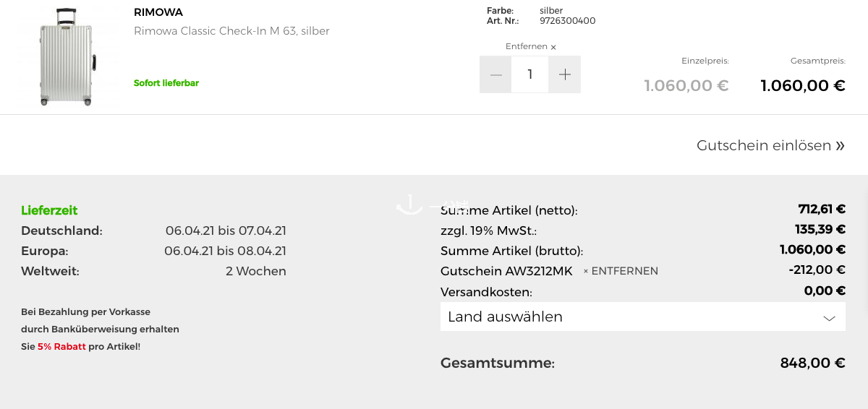This screenshot has width=868, height=409.
Task: Click the voucher discount -212,00 €
Action: pos(817,270)
